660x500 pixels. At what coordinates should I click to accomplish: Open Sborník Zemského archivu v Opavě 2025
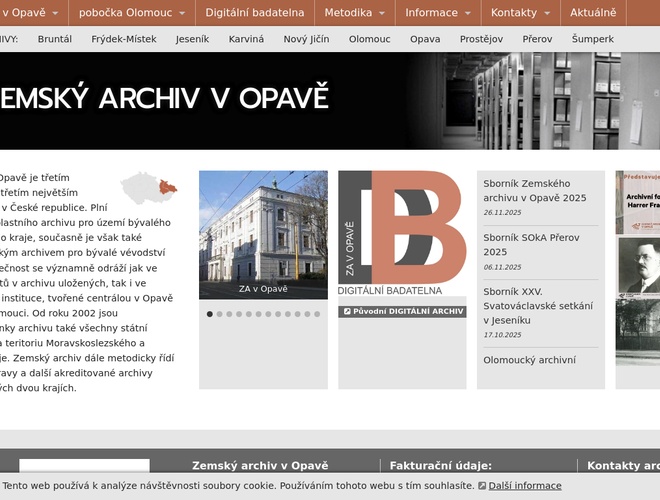535,190
